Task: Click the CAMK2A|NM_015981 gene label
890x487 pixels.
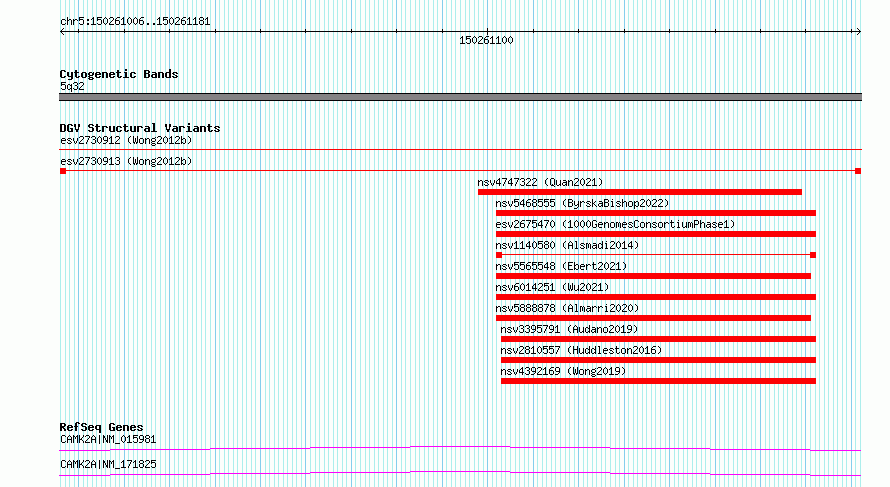Action: 108,439
